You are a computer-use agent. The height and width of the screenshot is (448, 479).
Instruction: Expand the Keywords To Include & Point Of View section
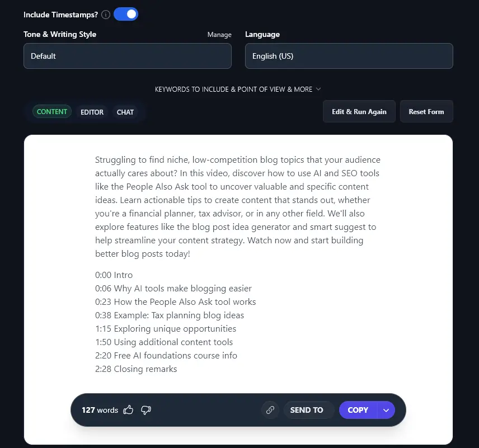[x=238, y=89]
